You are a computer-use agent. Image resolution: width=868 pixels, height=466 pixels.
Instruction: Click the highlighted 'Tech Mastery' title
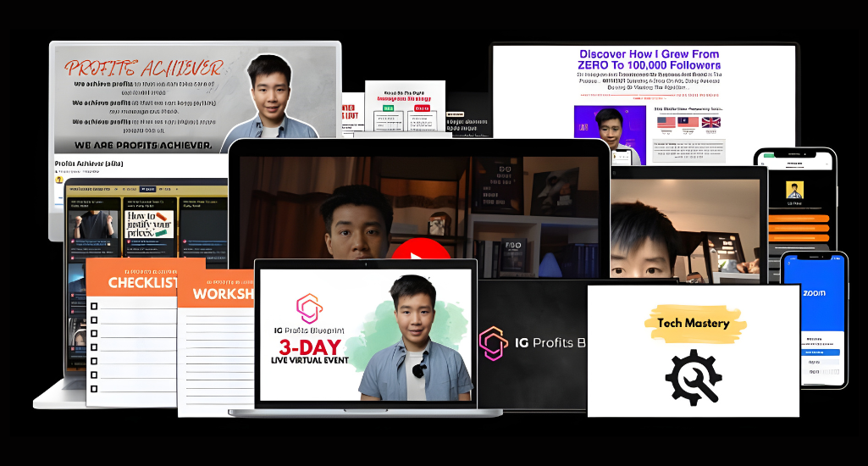pos(694,323)
